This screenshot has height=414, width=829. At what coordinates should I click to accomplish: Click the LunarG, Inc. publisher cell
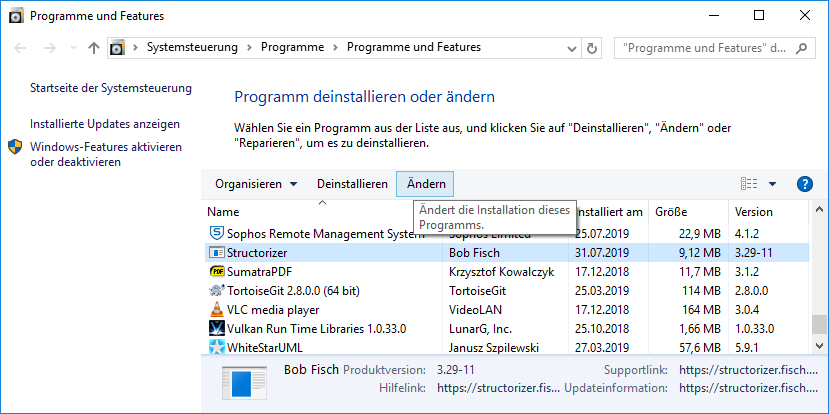pos(480,329)
